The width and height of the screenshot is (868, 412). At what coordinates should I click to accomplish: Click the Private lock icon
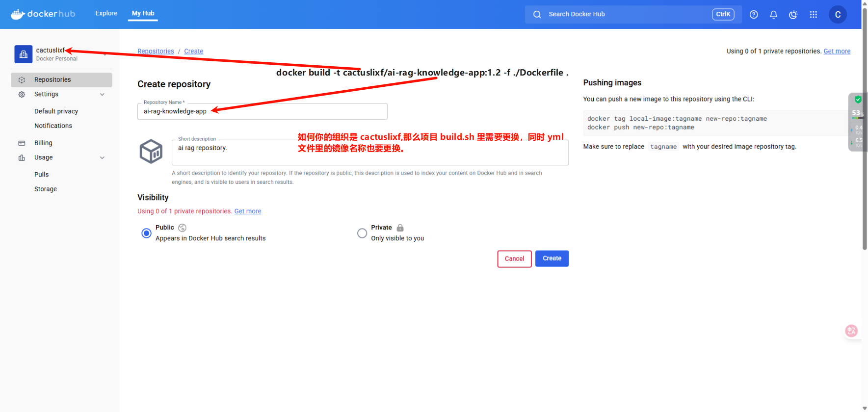400,228
